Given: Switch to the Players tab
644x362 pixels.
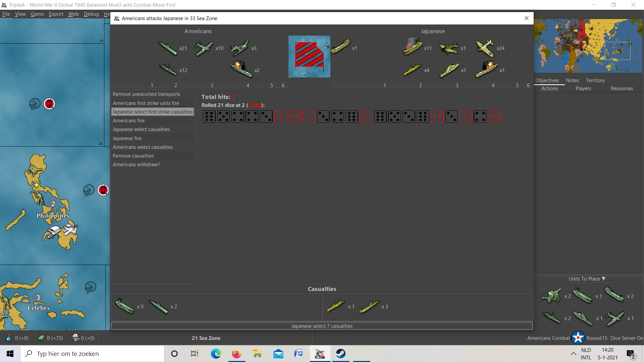Looking at the screenshot, I should (x=583, y=88).
